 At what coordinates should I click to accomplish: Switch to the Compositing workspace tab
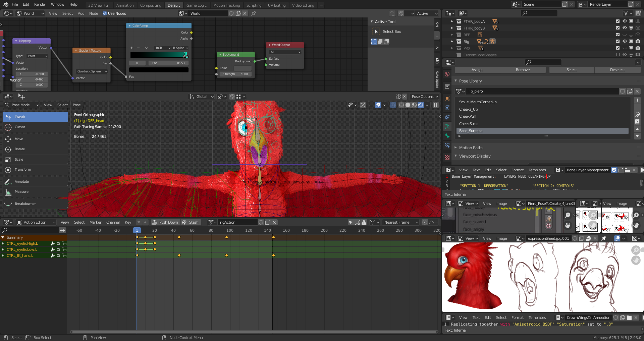coord(151,5)
